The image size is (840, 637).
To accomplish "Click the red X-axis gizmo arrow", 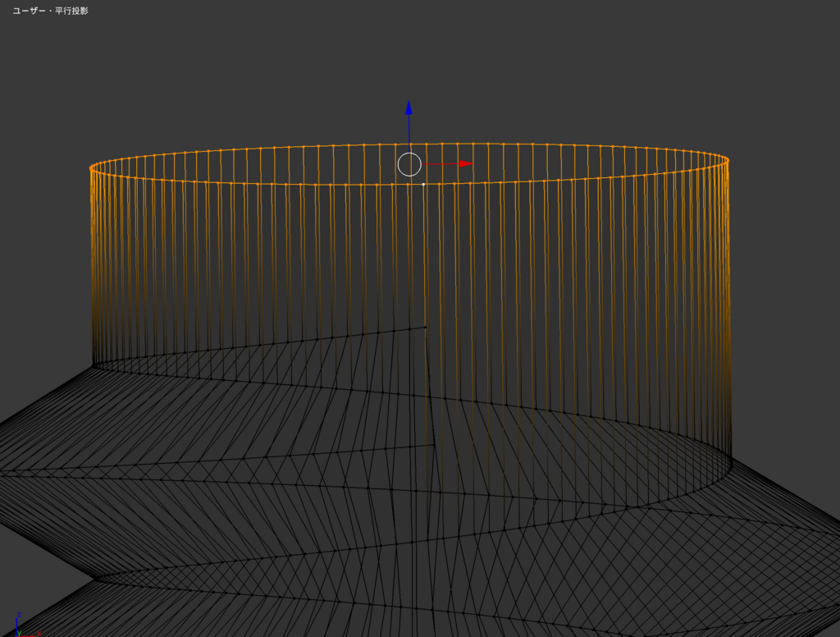I will (x=465, y=163).
